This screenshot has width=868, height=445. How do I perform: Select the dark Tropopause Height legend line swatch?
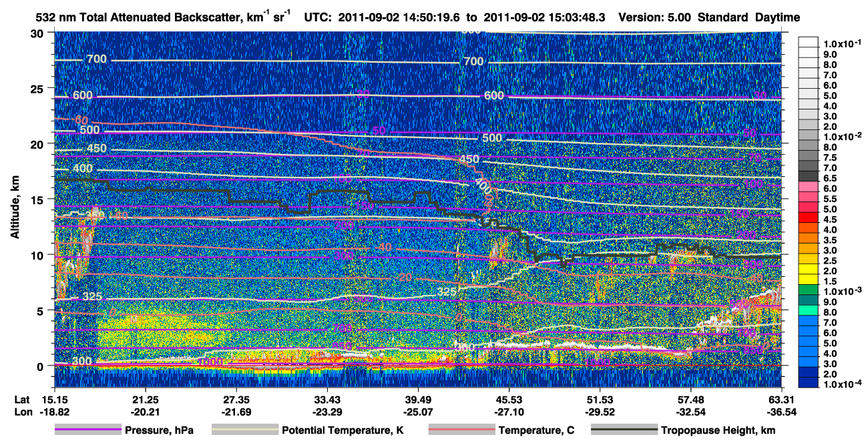coord(624,430)
